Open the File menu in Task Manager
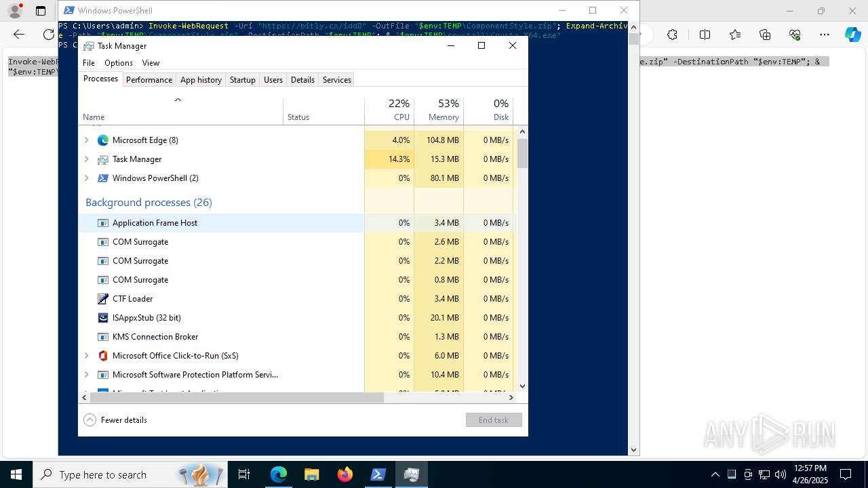 [89, 63]
